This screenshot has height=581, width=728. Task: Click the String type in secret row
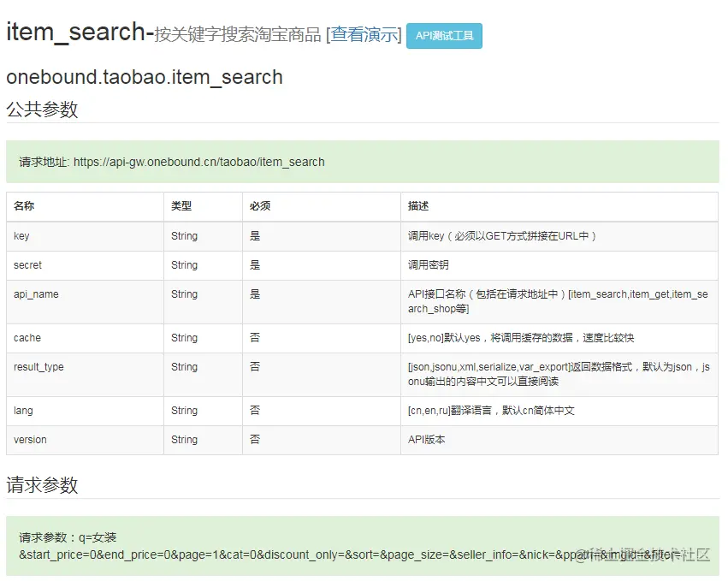click(x=184, y=265)
